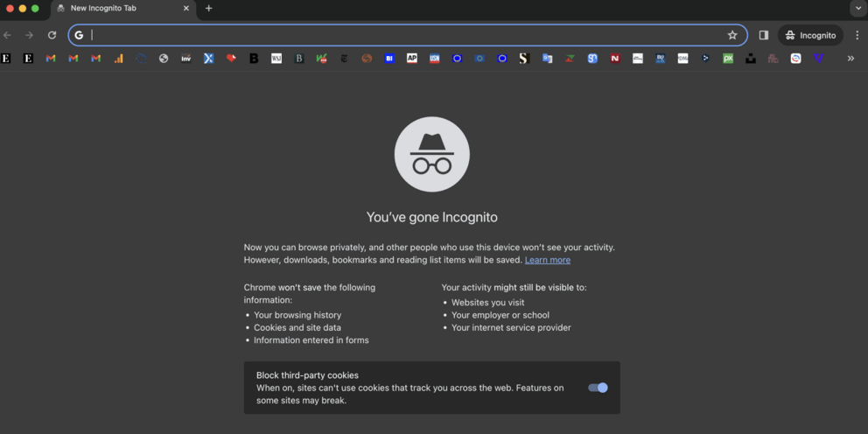The height and width of the screenshot is (434, 868).
Task: Click "Information entered in forms" list item
Action: click(311, 340)
